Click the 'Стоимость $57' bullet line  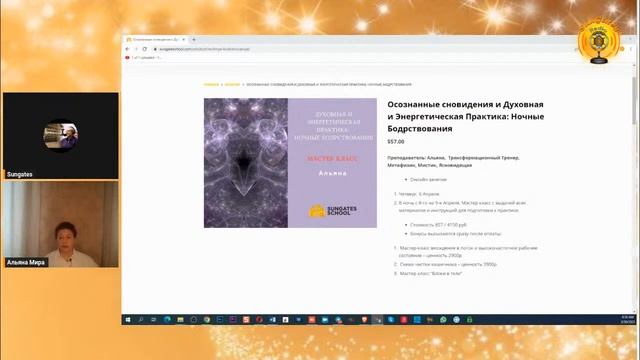coord(438,225)
